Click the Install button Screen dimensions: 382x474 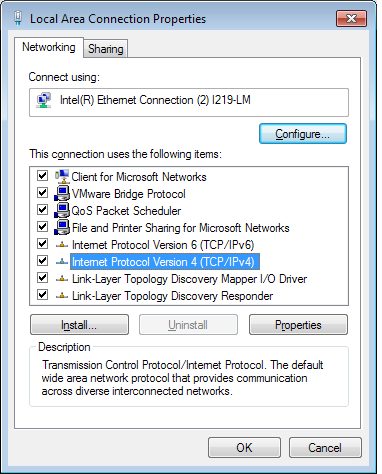pyautogui.click(x=79, y=325)
